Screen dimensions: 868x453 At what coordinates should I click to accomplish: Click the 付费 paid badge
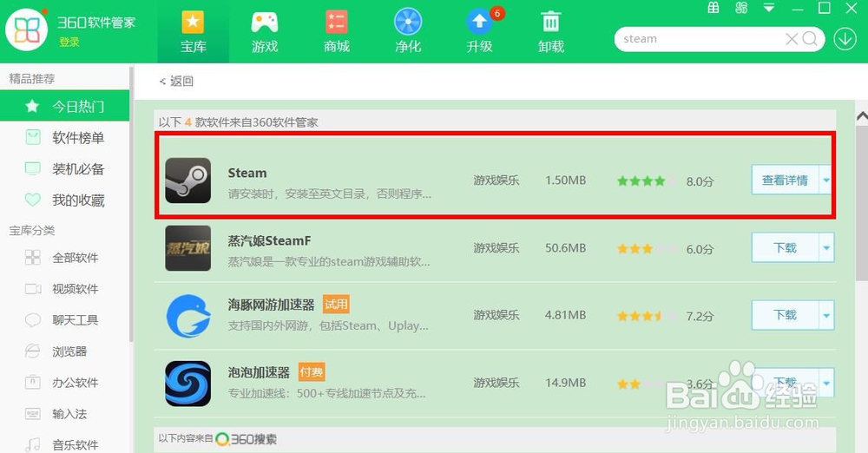312,372
